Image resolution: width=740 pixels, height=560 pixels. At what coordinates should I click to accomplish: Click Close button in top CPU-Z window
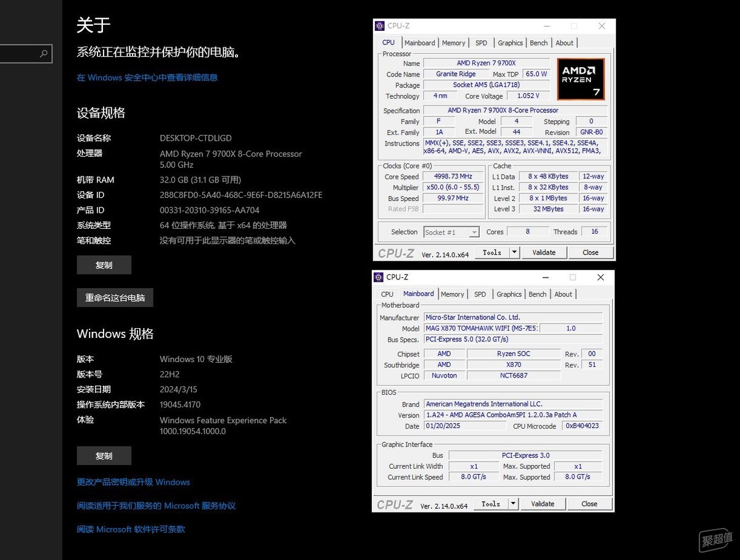590,252
